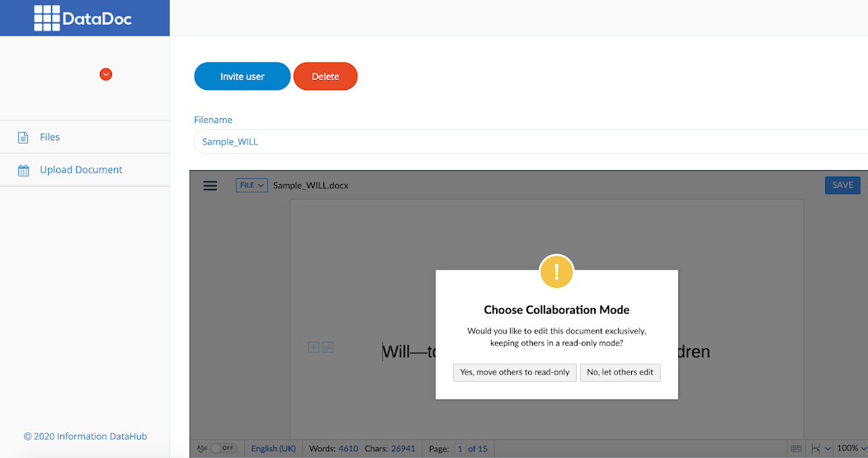Choose Yes, move others to read-only
The width and height of the screenshot is (868, 458).
pos(515,372)
